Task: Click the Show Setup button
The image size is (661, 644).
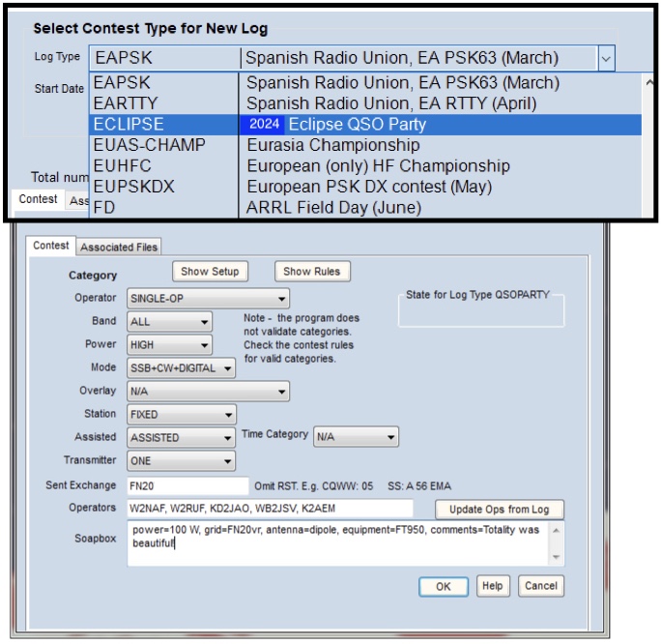Action: tap(211, 272)
